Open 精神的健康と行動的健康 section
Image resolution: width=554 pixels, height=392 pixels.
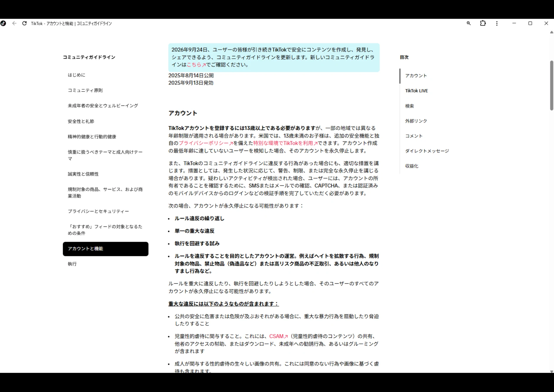[92, 137]
